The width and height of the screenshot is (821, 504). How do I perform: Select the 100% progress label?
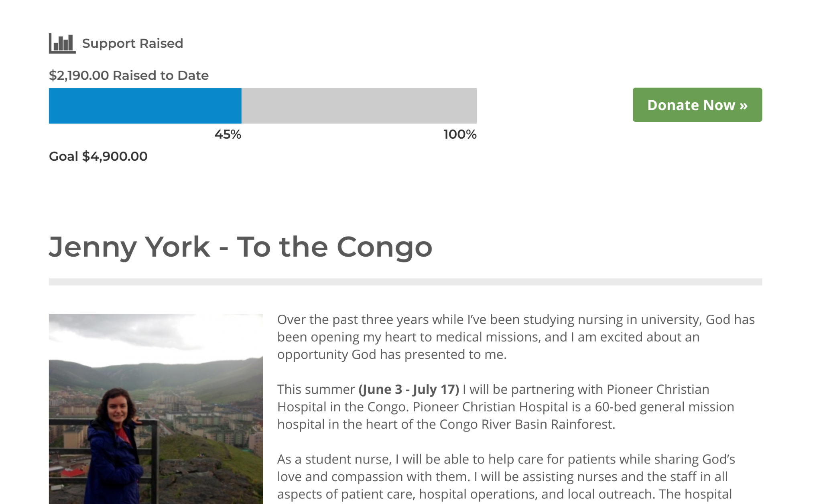pyautogui.click(x=460, y=134)
